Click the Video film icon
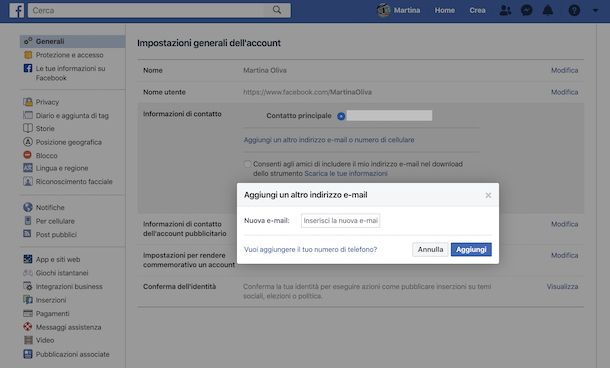Screen dimensions: 610x368 point(28,340)
